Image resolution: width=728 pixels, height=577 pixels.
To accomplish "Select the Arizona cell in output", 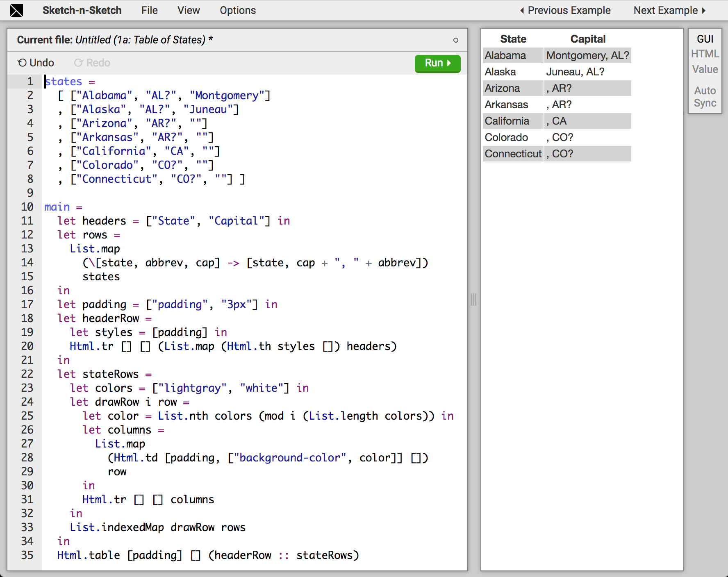I will click(x=513, y=88).
